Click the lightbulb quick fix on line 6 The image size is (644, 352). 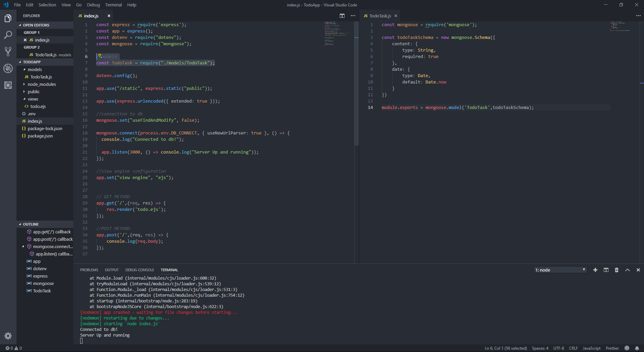100,56
